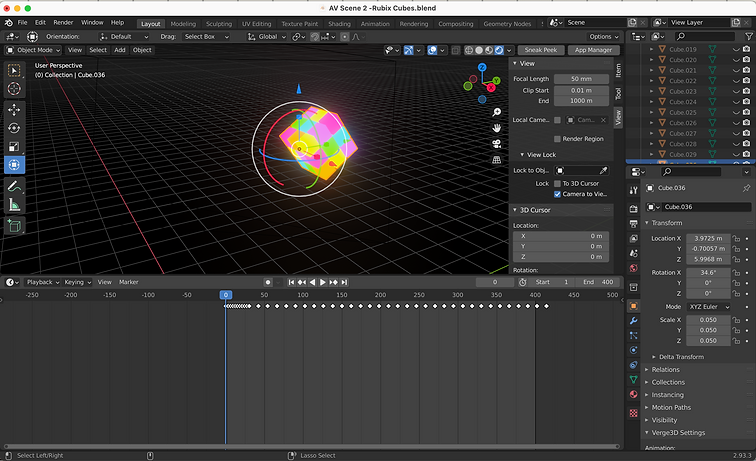Screen dimensions: 756x461
Task: Check Lock To 3D Cursor
Action: (x=557, y=184)
